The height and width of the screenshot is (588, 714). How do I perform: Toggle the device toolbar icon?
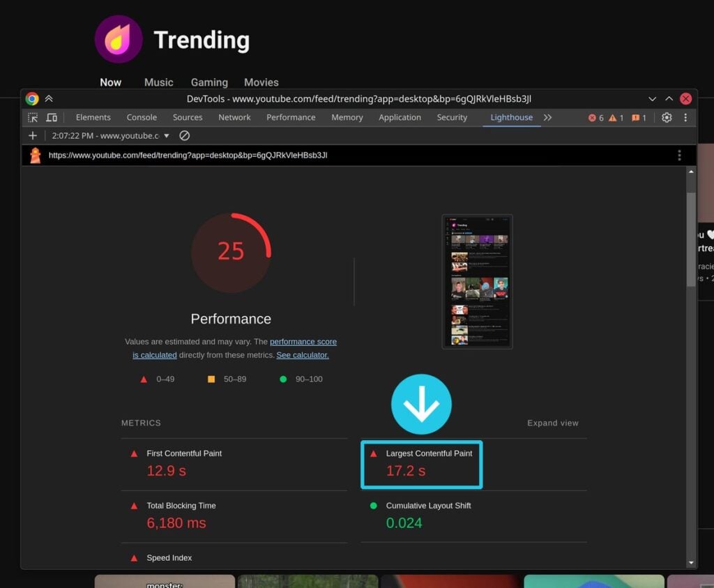[52, 117]
